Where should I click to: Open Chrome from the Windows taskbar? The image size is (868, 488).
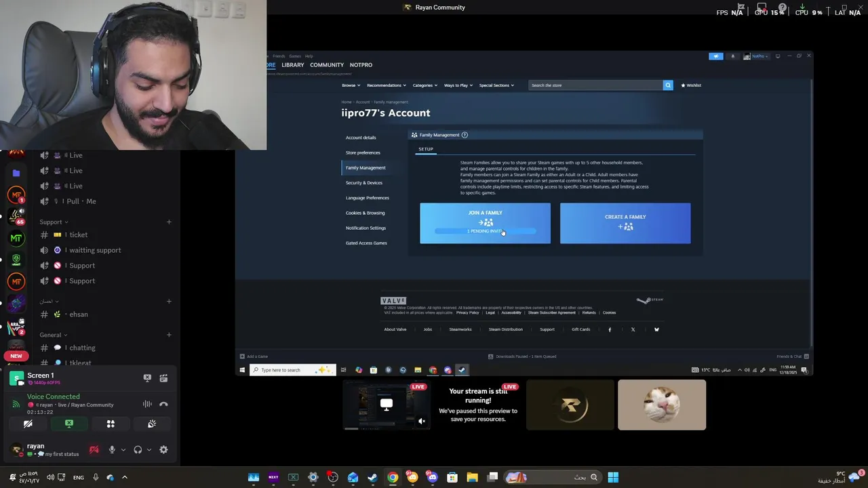tap(393, 477)
